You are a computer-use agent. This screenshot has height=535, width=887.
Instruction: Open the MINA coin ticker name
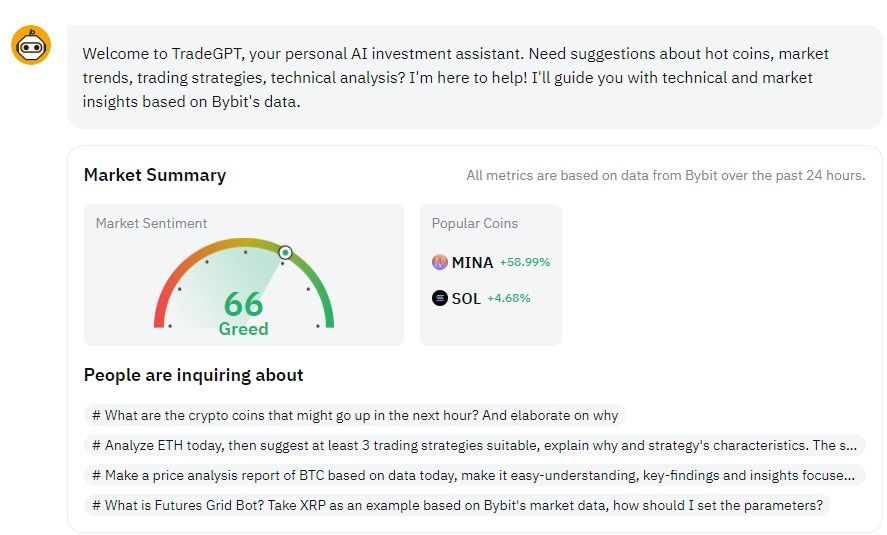(x=472, y=263)
